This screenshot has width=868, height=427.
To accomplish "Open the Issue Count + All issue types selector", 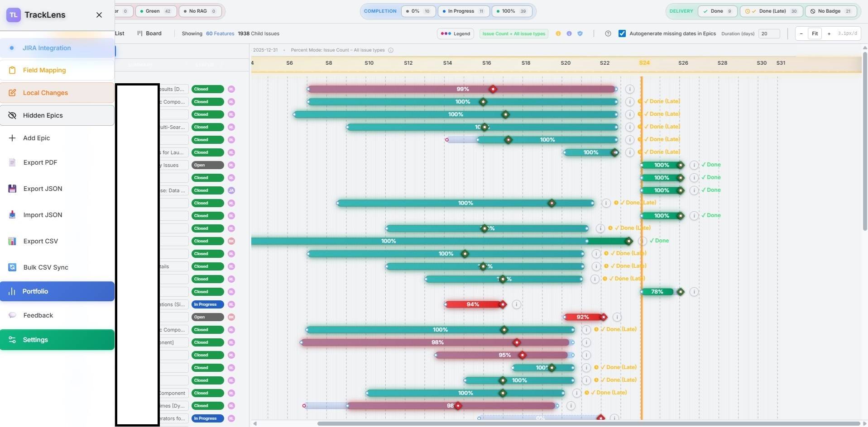I will (x=513, y=33).
